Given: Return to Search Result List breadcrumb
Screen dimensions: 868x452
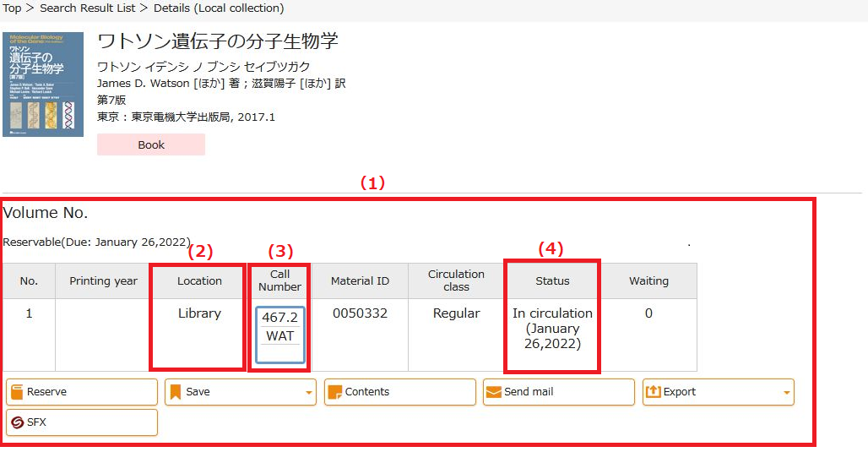Looking at the screenshot, I should pos(88,8).
